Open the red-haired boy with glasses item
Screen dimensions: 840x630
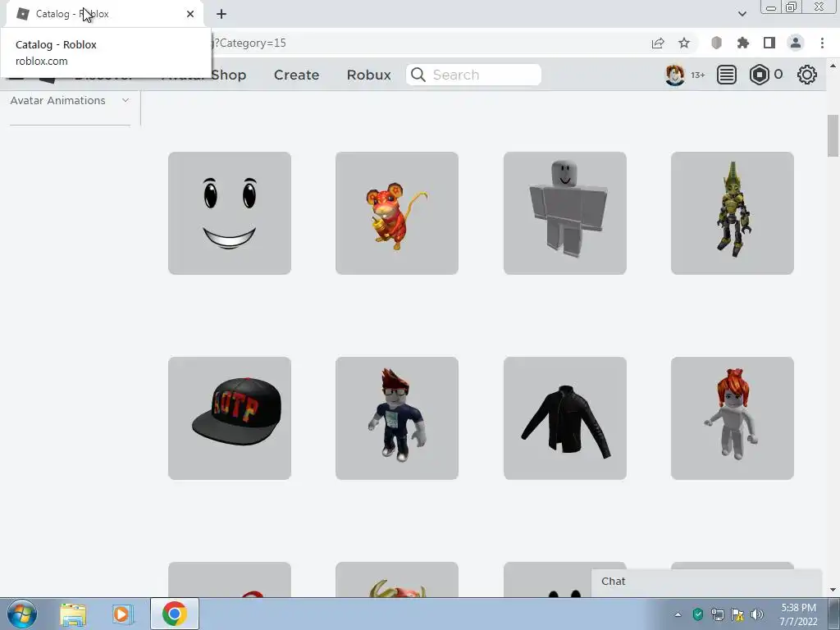click(x=397, y=418)
